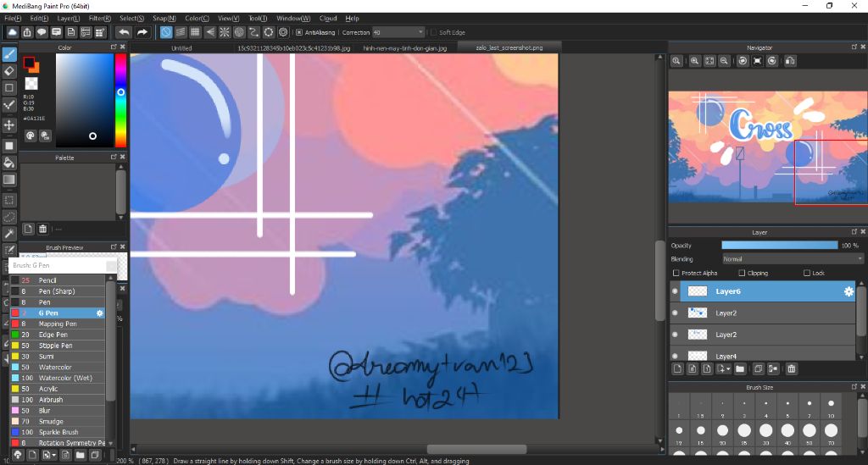Screen dimensions: 868x465
Task: Add a new palette color with page icon
Action: point(28,229)
